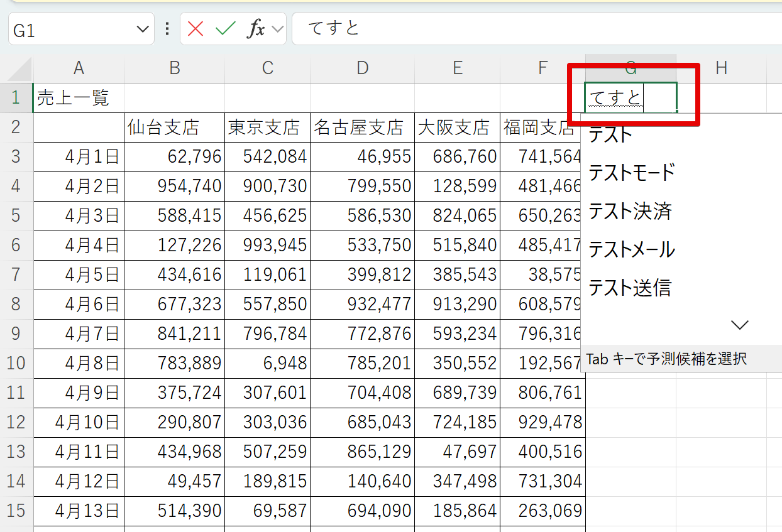Screen dimensions: 782x532
Task: Choose テスト送信 from the dropdown
Action: pyautogui.click(x=629, y=288)
